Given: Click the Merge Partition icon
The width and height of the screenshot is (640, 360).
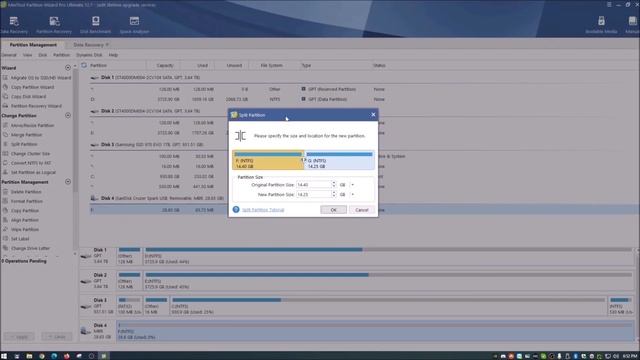Looking at the screenshot, I should [5, 135].
